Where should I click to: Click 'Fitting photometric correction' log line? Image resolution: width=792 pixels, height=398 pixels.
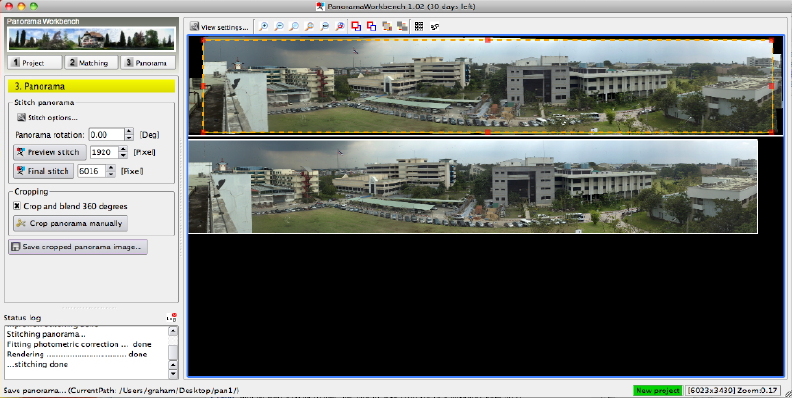79,344
